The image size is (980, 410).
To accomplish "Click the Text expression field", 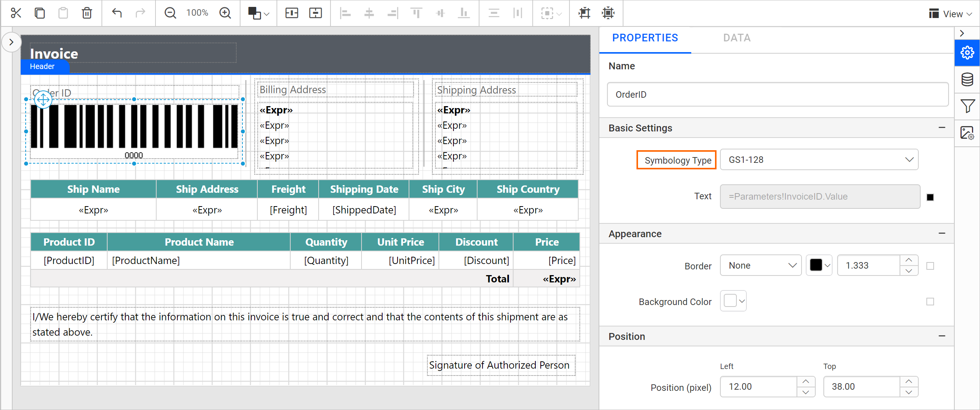I will click(820, 197).
